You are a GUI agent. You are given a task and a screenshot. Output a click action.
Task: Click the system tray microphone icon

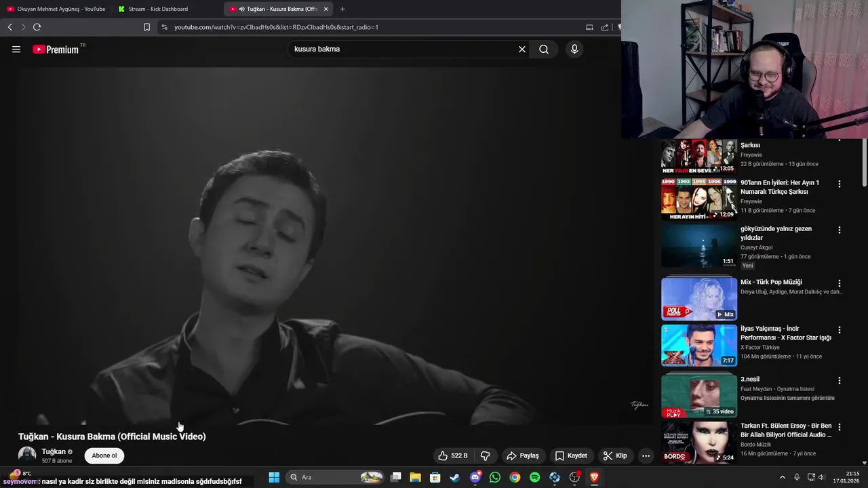tap(797, 477)
